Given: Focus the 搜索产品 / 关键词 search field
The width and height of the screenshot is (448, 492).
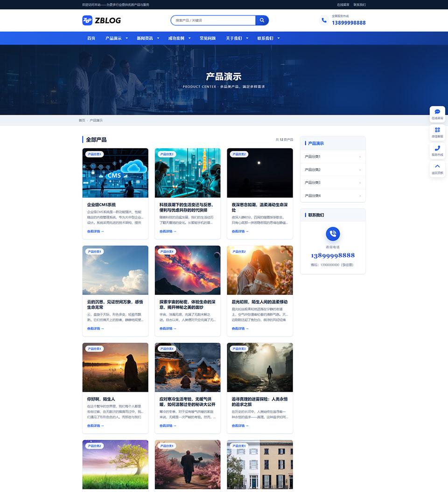Looking at the screenshot, I should point(213,21).
